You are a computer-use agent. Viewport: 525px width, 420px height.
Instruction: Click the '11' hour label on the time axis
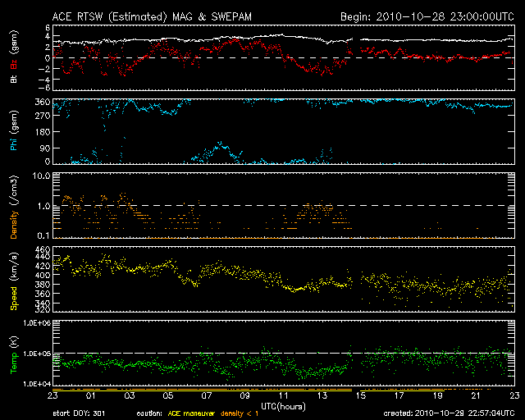click(284, 396)
